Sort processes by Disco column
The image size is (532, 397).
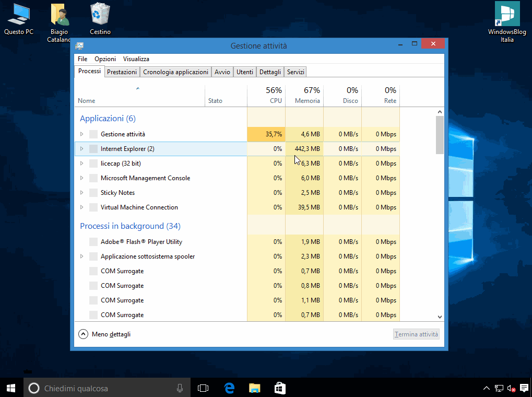(x=342, y=96)
